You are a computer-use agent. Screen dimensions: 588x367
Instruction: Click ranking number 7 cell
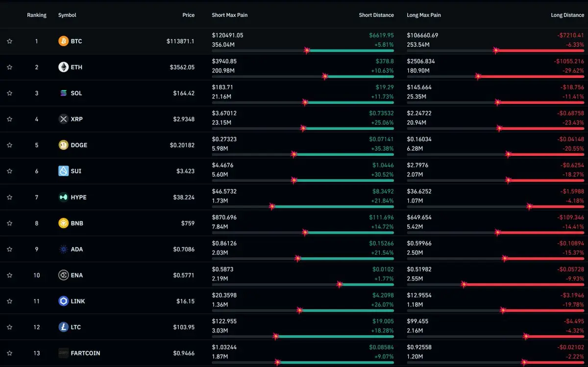point(37,197)
